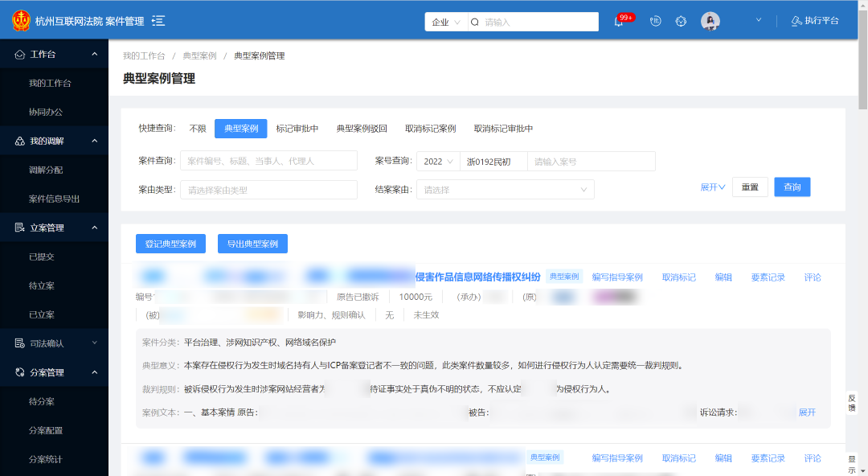The image size is (868, 476).
Task: Click the smart assistant icon beside the avatar
Action: point(682,22)
